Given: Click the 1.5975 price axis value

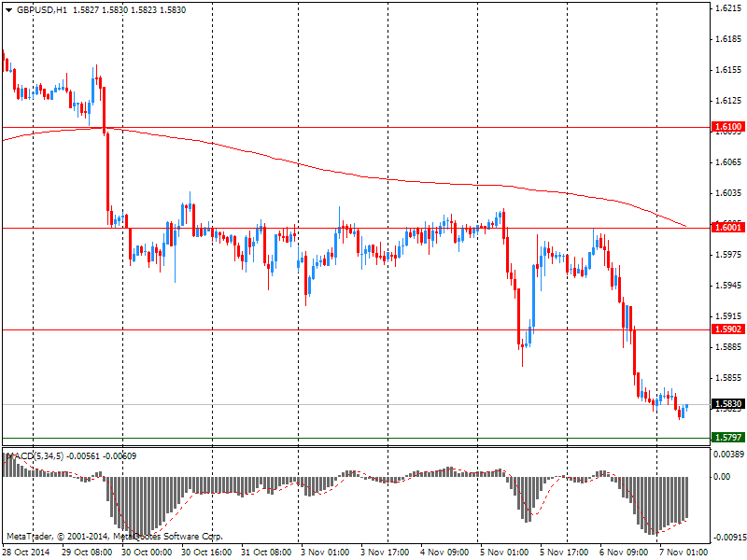Looking at the screenshot, I should coord(729,255).
